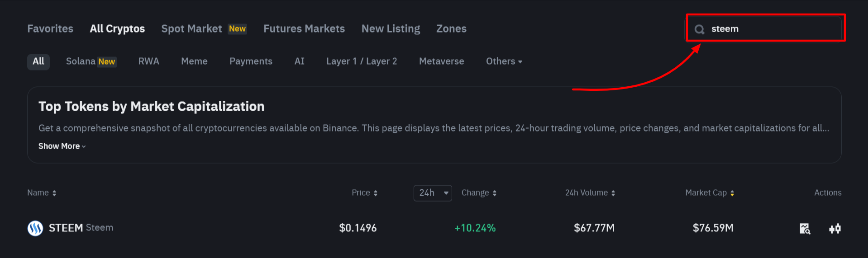Sort by Price column arrows
The image size is (868, 258).
(376, 193)
